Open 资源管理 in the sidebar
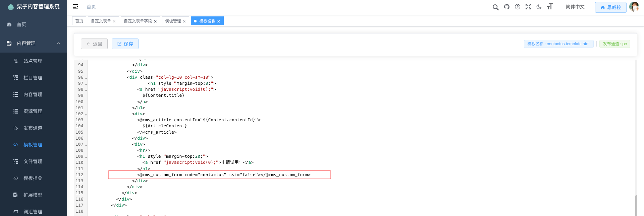The height and width of the screenshot is (216, 644). (x=34, y=111)
